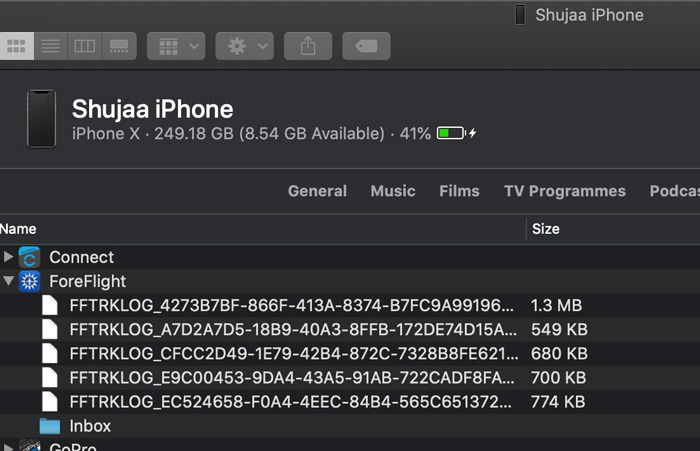This screenshot has height=451, width=700.
Task: Select the ForeFlight app icon
Action: (x=30, y=281)
